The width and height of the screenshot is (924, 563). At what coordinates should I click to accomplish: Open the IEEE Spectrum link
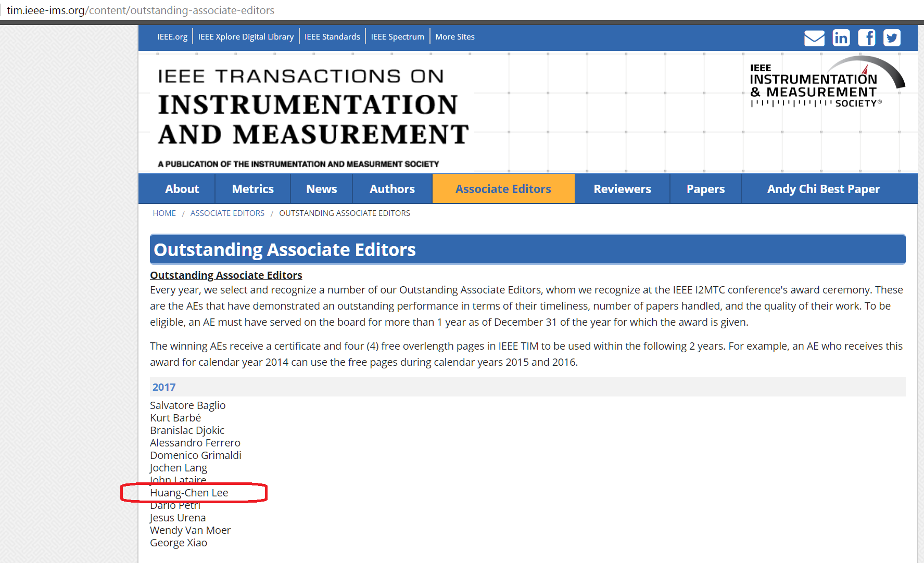point(397,37)
